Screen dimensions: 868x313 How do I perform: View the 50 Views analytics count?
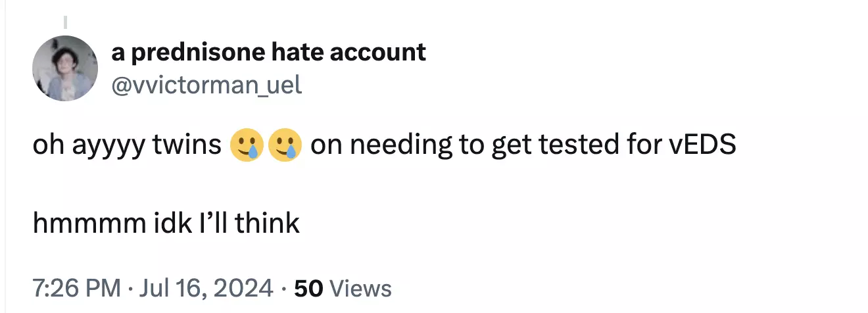tap(343, 288)
